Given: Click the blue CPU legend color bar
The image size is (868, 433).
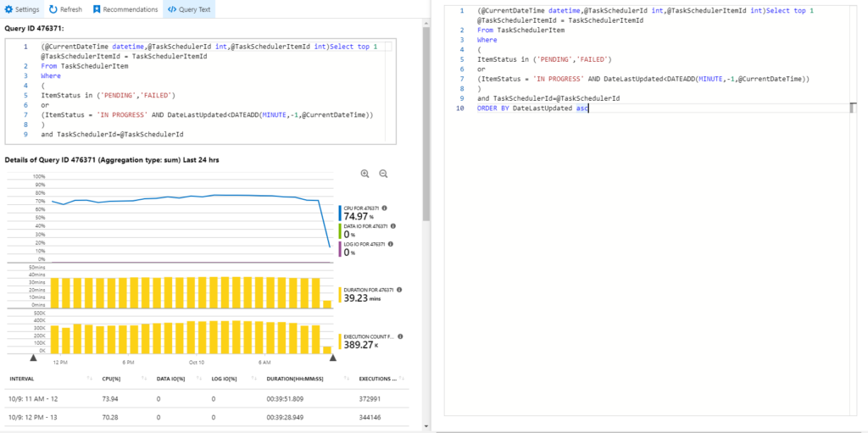Looking at the screenshot, I should coord(340,214).
